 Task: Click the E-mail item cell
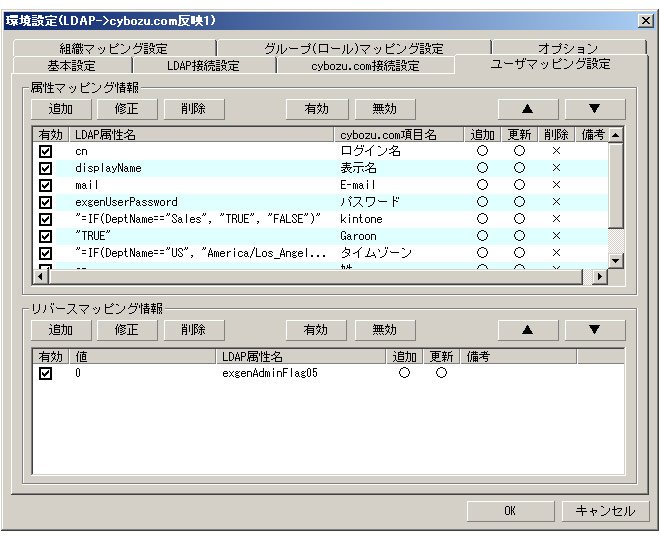[358, 185]
